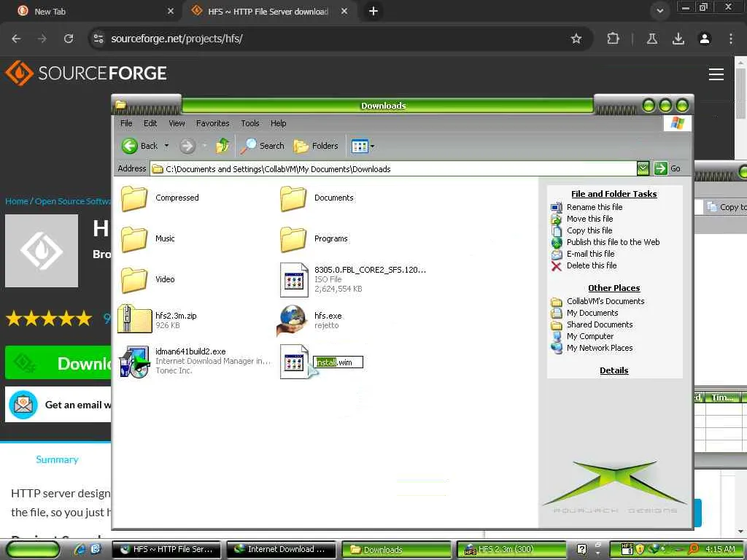
Task: Click Publish this file to the Web
Action: click(x=613, y=242)
